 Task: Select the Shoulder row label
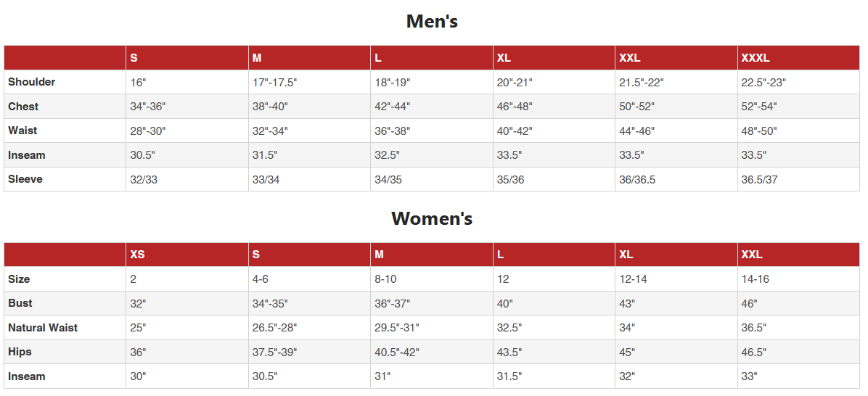(x=32, y=82)
